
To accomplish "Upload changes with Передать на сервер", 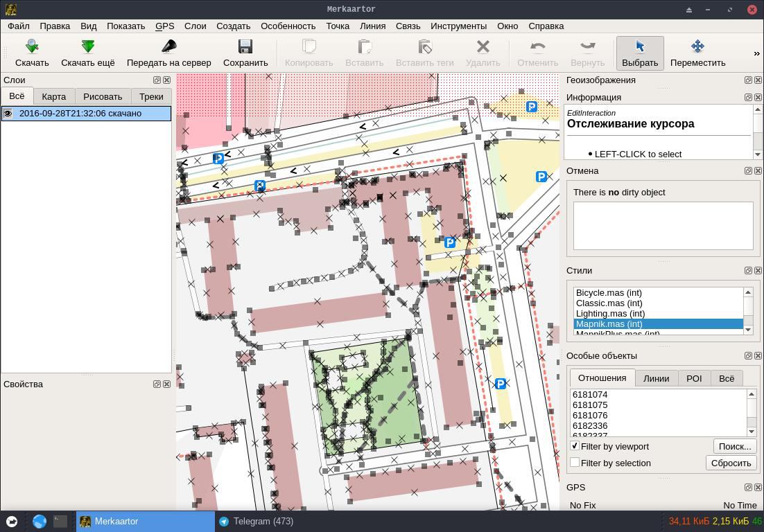I will pos(168,53).
